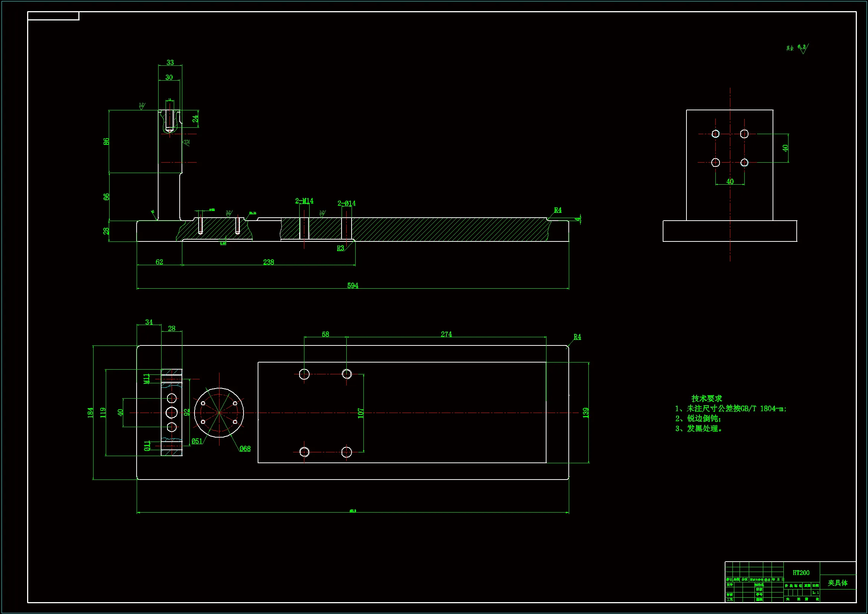Click the 2-M14 thread annotation

[x=304, y=201]
